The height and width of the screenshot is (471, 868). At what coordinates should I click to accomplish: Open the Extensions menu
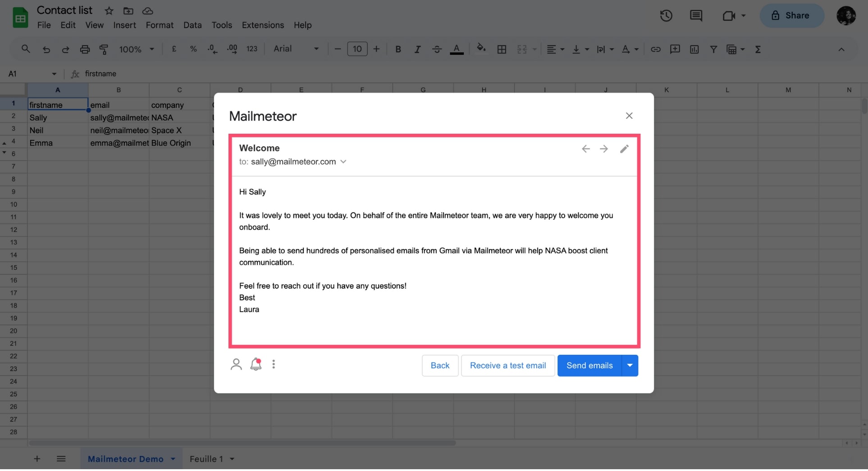[x=263, y=25]
